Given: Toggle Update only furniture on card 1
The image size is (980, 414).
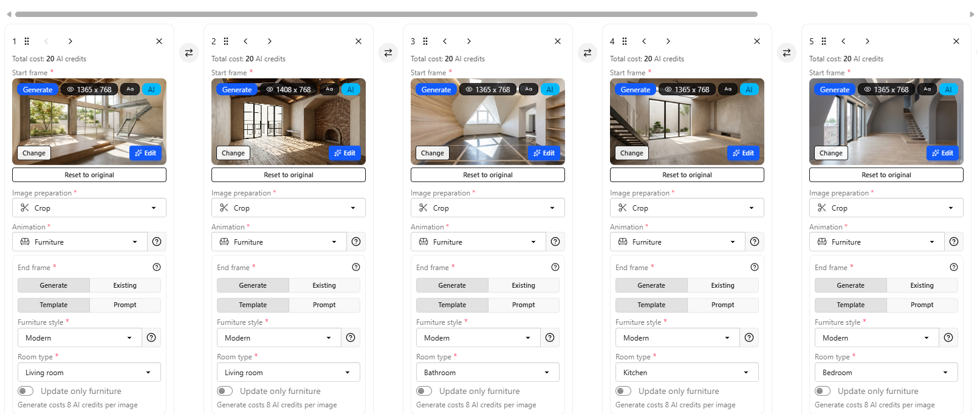Looking at the screenshot, I should coord(26,391).
